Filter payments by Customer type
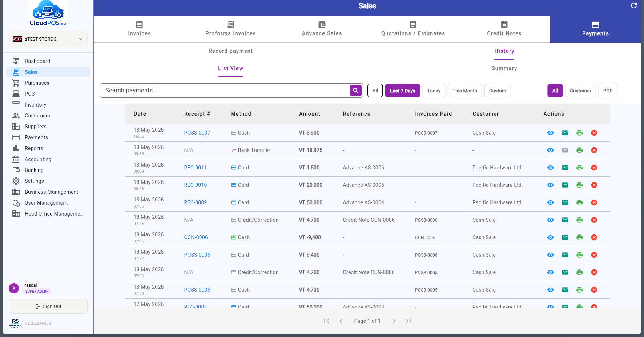Image resolution: width=644 pixels, height=337 pixels. 580,91
